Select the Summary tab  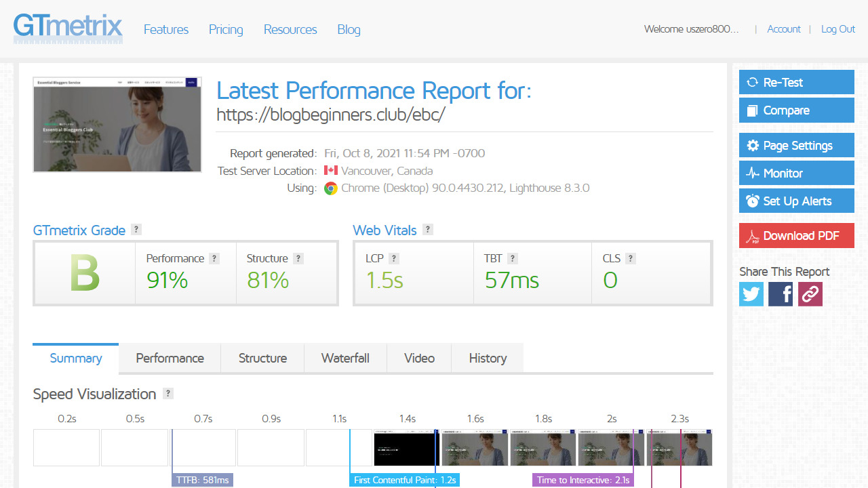[76, 358]
